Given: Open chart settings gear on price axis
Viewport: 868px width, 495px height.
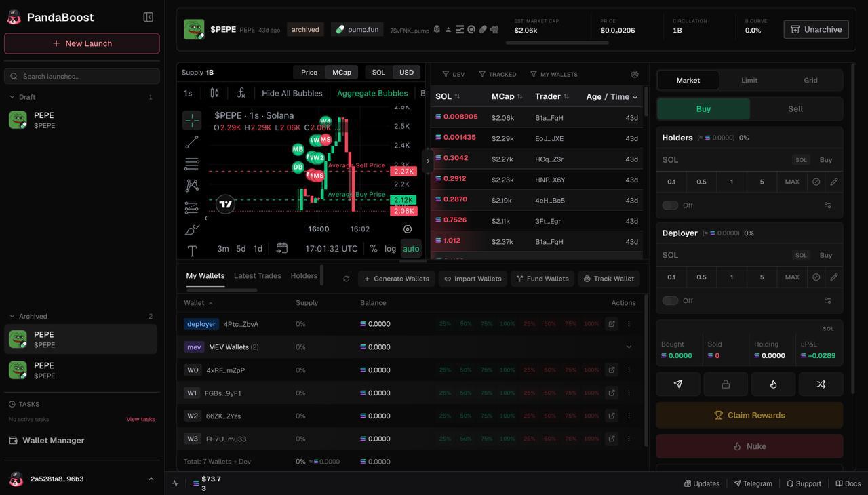Looking at the screenshot, I should coord(408,229).
